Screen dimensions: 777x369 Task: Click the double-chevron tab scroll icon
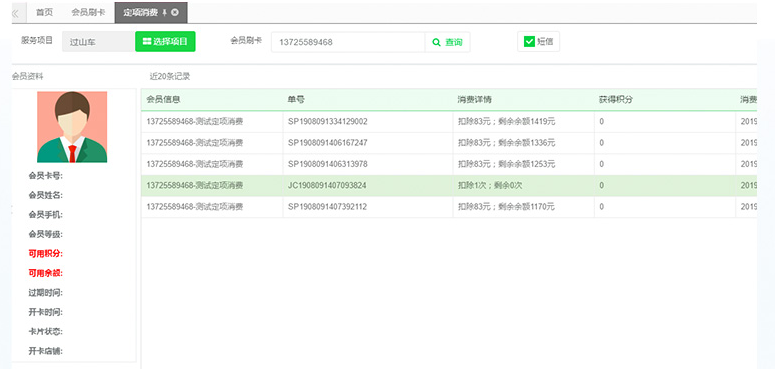coord(15,13)
